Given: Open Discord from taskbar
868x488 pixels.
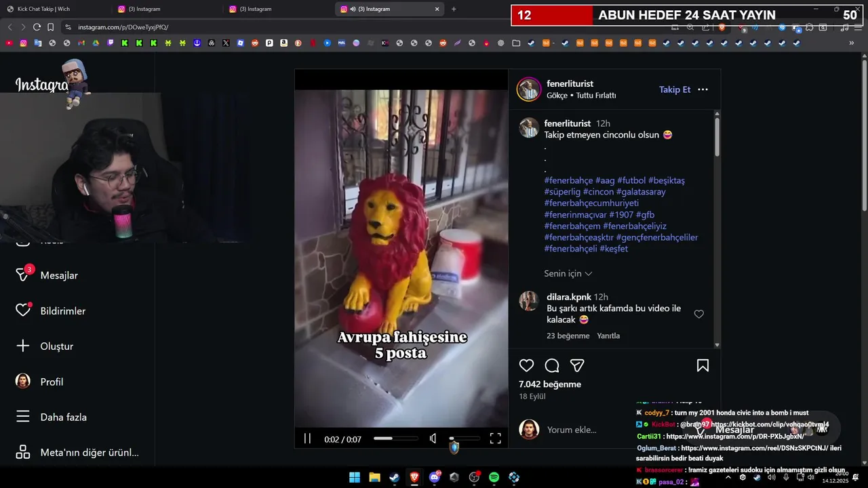Looking at the screenshot, I should [x=434, y=477].
